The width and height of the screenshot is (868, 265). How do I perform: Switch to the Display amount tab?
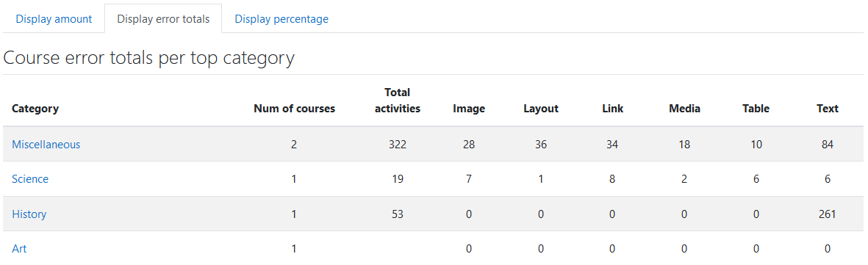point(54,19)
